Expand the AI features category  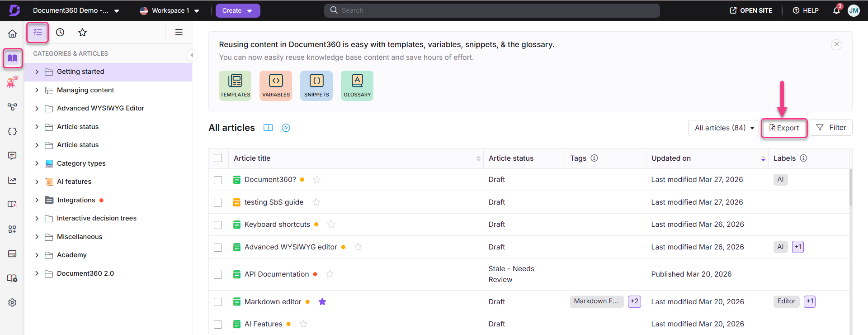(x=37, y=182)
